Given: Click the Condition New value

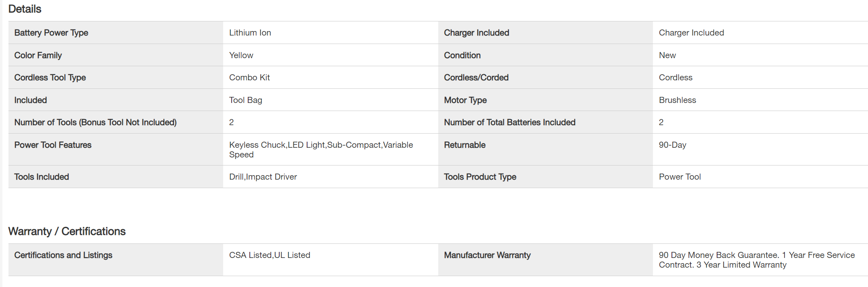Looking at the screenshot, I should tap(667, 55).
